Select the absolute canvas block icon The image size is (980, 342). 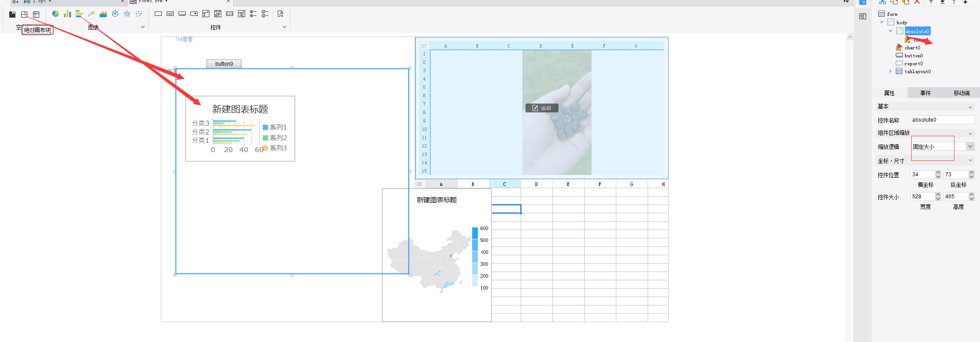[24, 15]
